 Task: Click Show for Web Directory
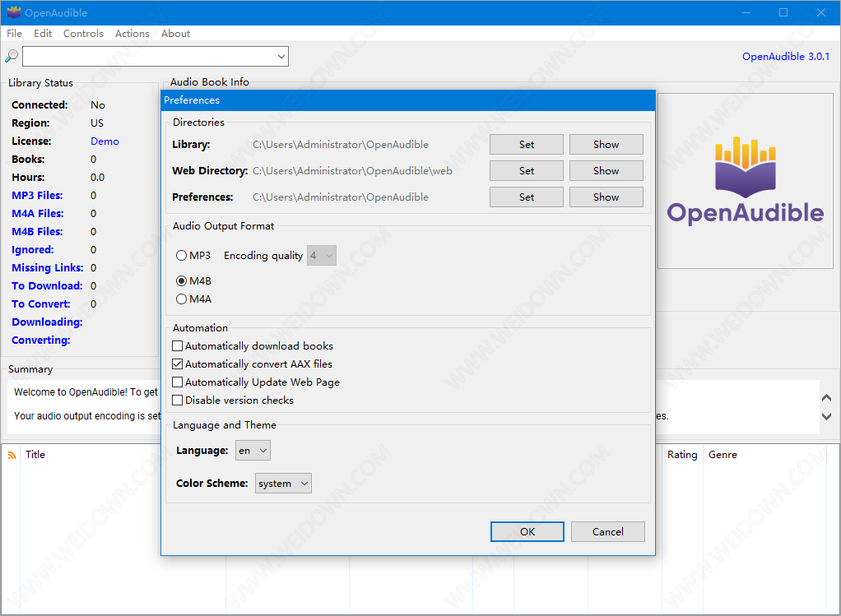(x=606, y=170)
